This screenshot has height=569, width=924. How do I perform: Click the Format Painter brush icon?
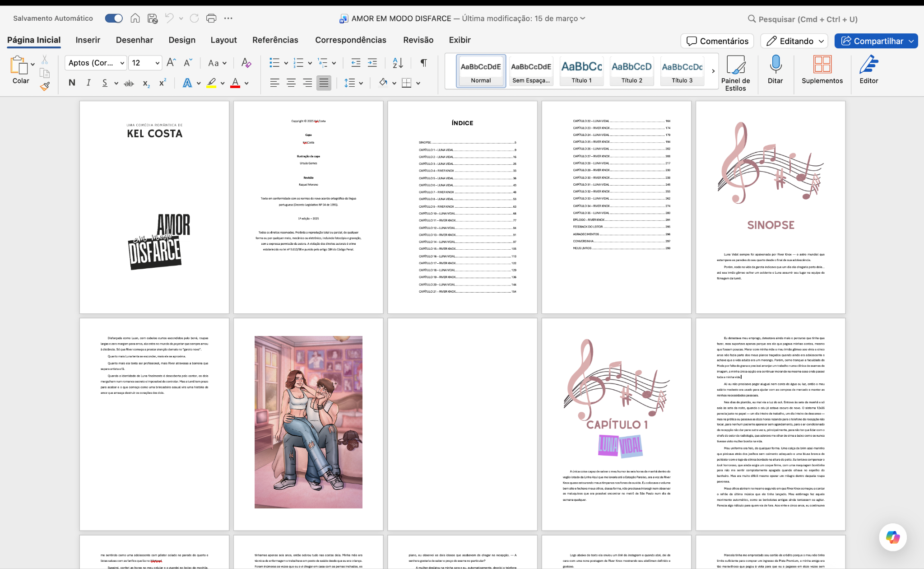tap(45, 86)
